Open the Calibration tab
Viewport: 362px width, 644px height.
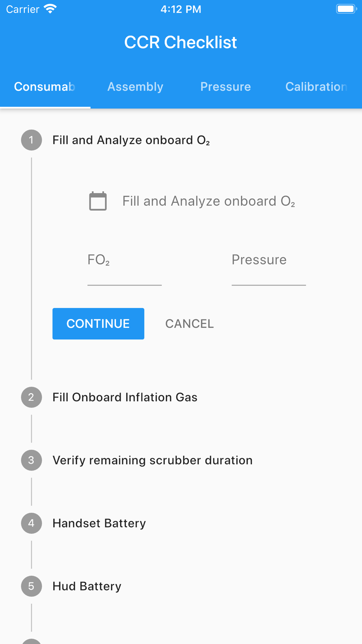tap(316, 87)
